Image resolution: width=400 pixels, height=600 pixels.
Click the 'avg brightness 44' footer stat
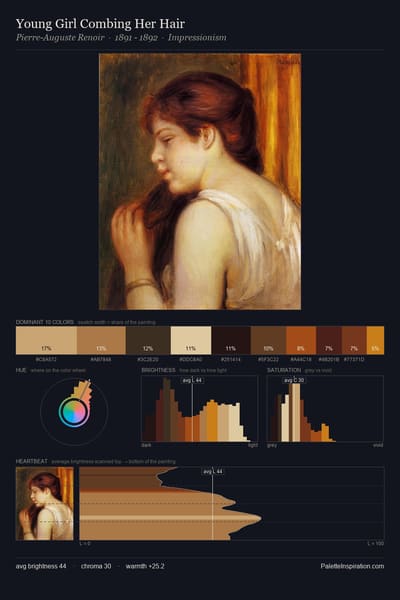[41, 566]
